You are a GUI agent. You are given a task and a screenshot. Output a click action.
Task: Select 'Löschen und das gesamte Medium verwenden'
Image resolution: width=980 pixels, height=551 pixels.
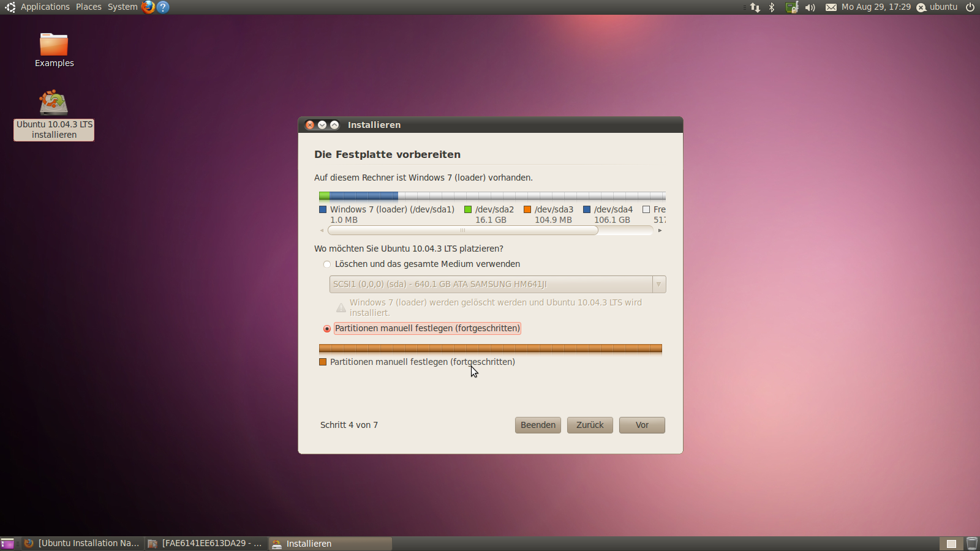[327, 264]
